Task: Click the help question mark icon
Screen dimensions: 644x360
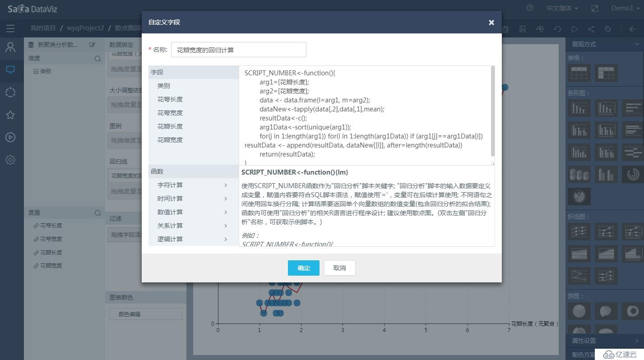Action: [530, 8]
